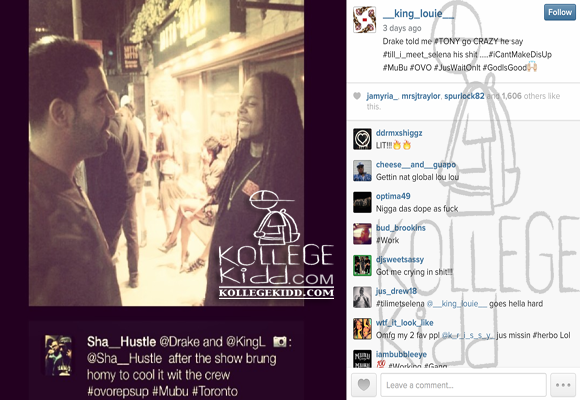Click jus_drew18 commenter avatar

[362, 297]
